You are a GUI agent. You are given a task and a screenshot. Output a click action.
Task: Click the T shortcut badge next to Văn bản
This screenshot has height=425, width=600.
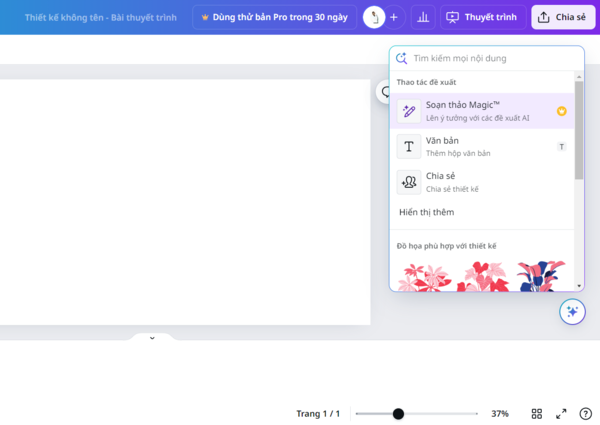[561, 147]
